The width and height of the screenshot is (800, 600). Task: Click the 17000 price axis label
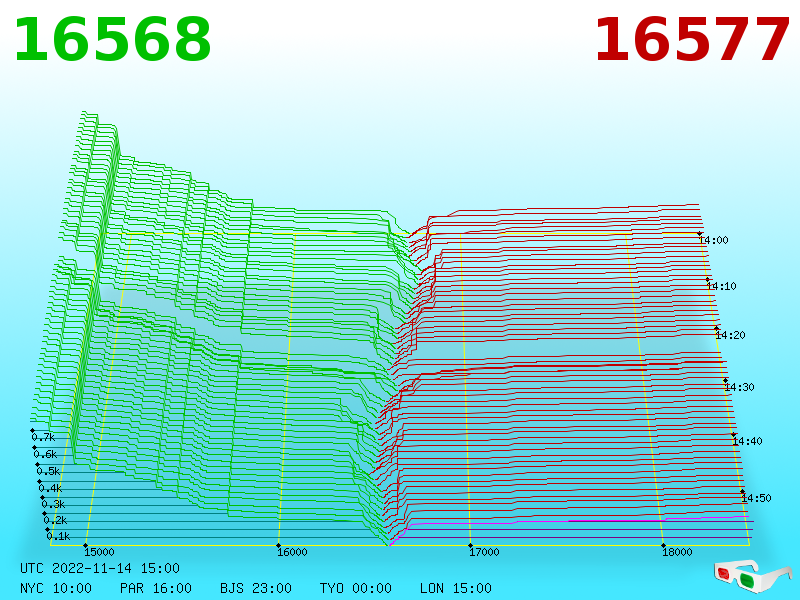[485, 552]
